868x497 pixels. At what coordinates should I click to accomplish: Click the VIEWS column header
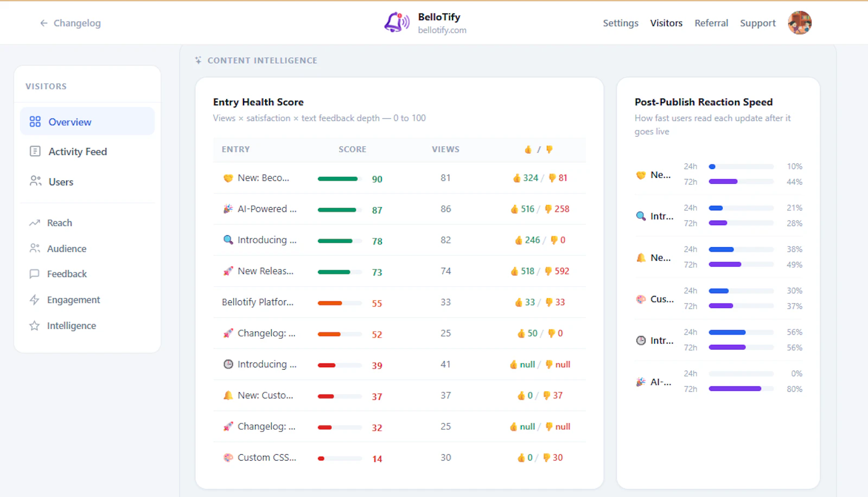[x=445, y=150]
